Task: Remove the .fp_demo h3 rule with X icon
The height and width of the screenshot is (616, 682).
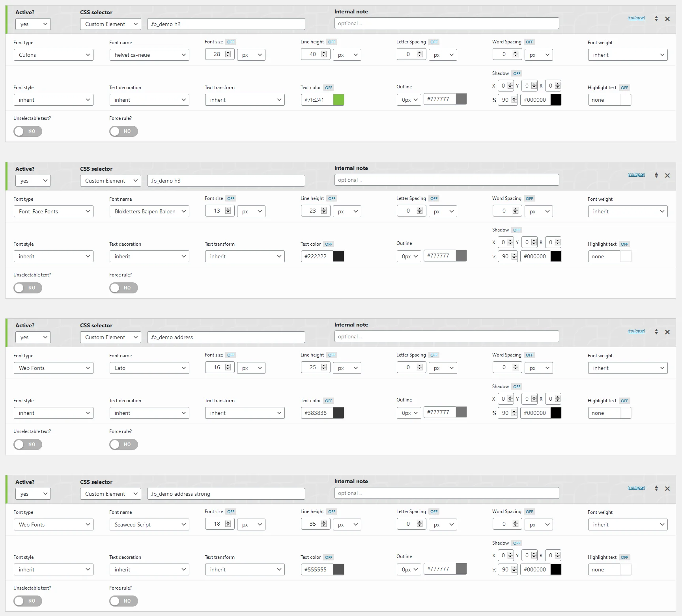Action: [x=667, y=175]
